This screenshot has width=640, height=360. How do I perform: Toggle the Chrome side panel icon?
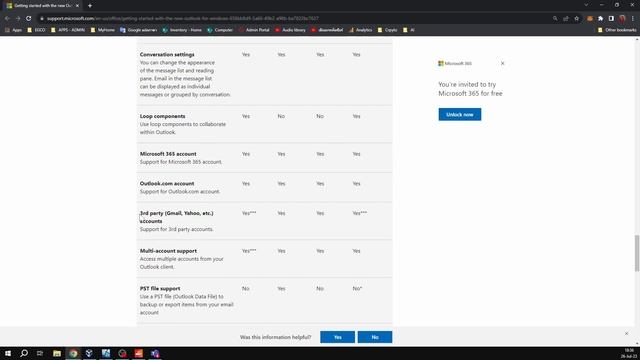click(x=611, y=18)
